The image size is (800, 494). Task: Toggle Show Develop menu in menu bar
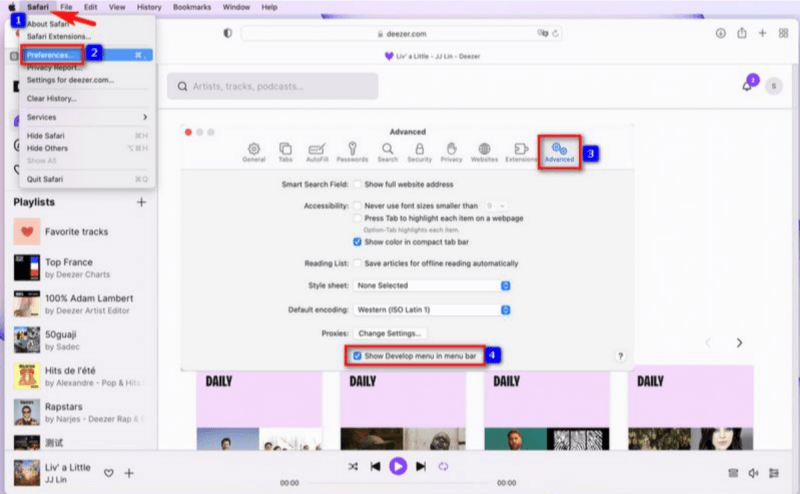coord(357,356)
